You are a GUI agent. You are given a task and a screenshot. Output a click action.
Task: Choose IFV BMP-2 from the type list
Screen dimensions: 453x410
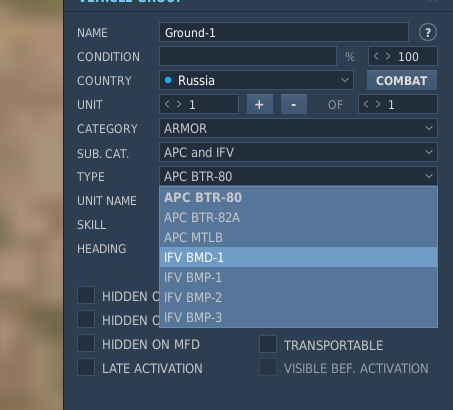[298, 297]
